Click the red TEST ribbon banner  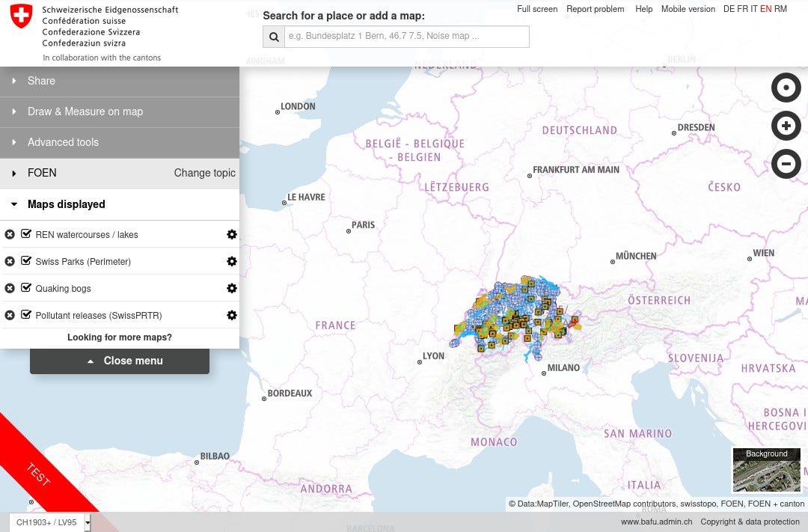tap(39, 474)
